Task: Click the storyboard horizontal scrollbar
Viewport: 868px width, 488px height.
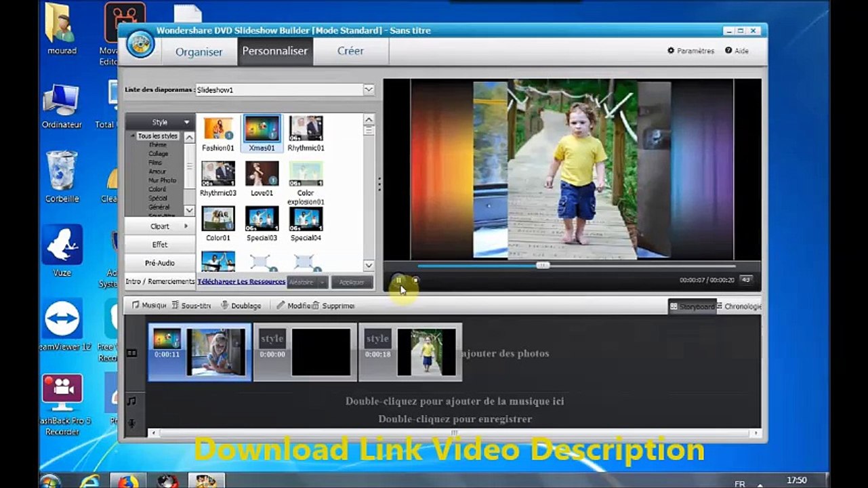Action: tap(454, 432)
